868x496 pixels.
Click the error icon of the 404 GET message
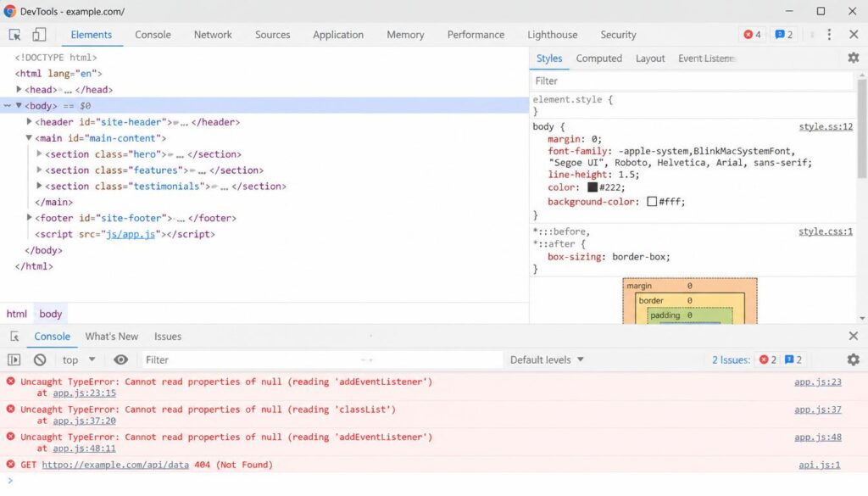10,465
